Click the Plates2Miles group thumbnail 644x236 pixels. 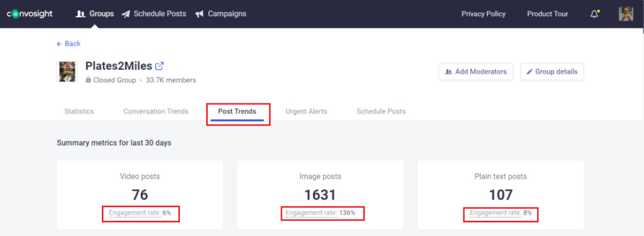point(67,72)
